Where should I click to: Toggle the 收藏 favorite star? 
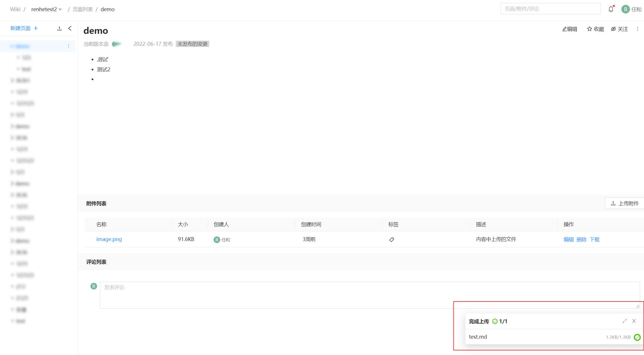point(595,29)
